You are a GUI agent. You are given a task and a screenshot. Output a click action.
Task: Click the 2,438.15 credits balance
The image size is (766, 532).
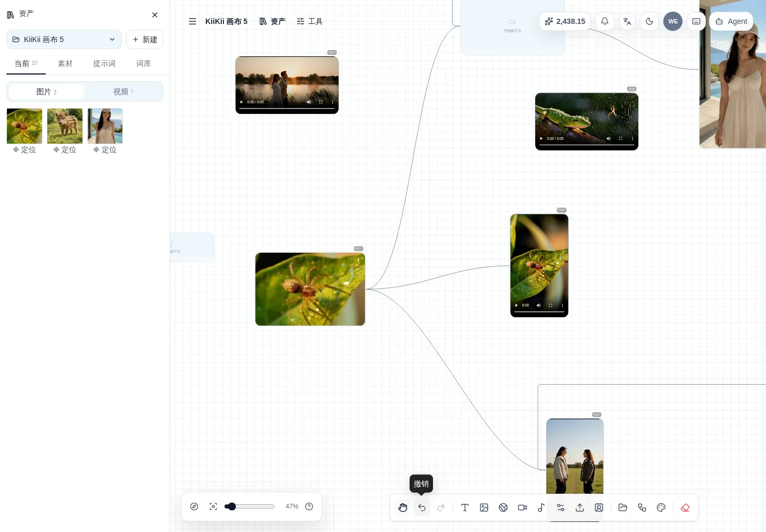[x=564, y=21]
